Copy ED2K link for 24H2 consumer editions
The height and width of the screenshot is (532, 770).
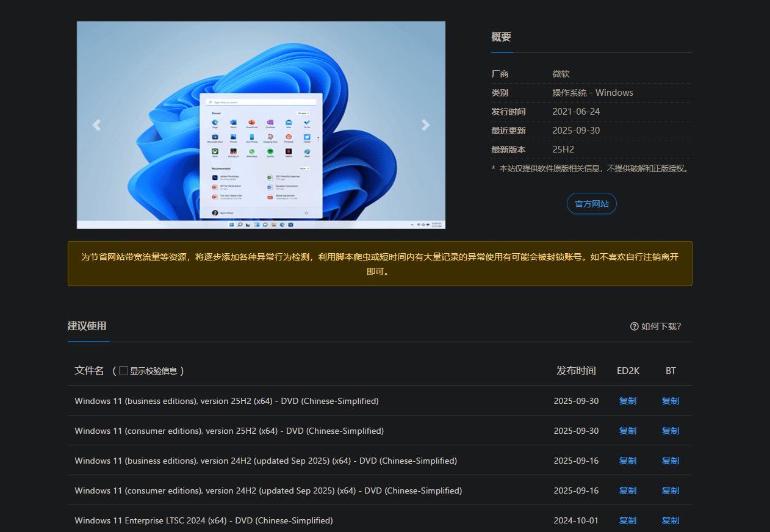click(628, 491)
